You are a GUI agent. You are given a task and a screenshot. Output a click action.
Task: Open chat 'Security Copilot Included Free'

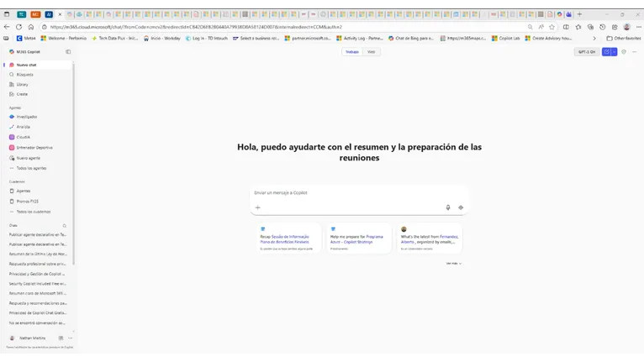pyautogui.click(x=38, y=284)
